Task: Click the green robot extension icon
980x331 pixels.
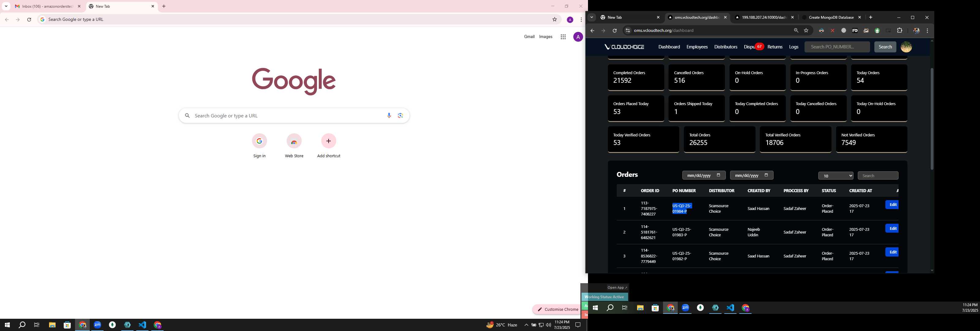Action: point(877,30)
